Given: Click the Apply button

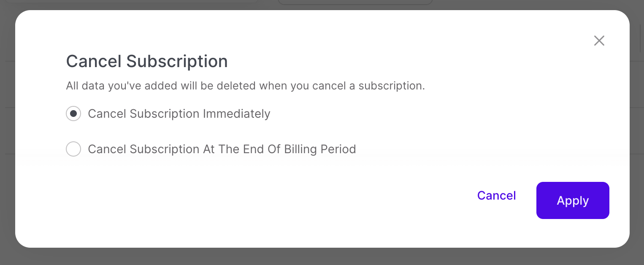Looking at the screenshot, I should (x=572, y=200).
